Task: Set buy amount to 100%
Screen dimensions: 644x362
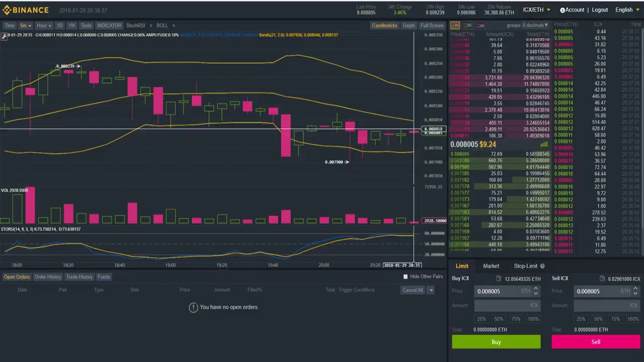Action: 533,319
